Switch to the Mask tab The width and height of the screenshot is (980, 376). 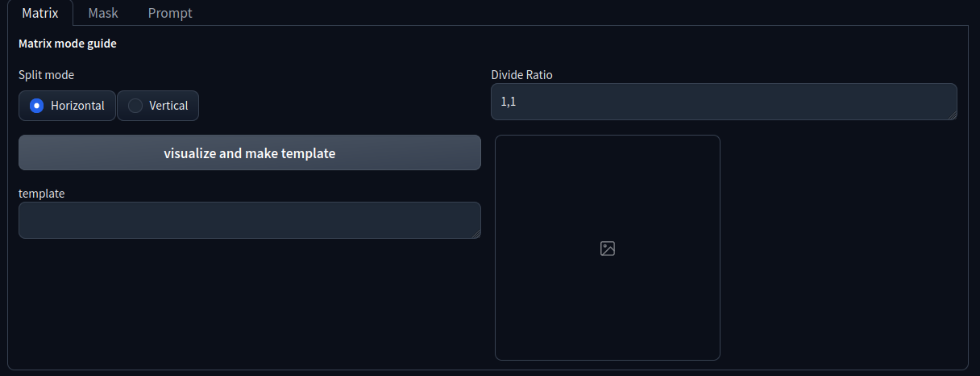pyautogui.click(x=103, y=13)
